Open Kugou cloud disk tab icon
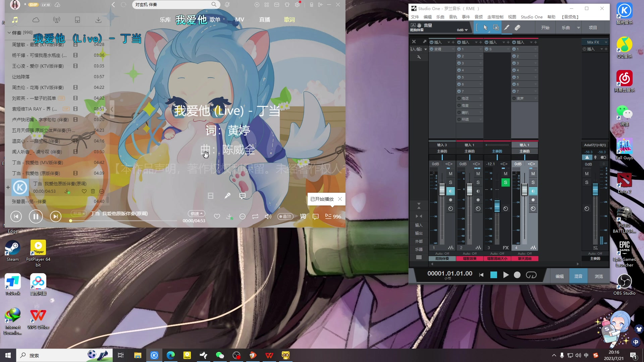The height and width of the screenshot is (362, 644). [x=36, y=20]
